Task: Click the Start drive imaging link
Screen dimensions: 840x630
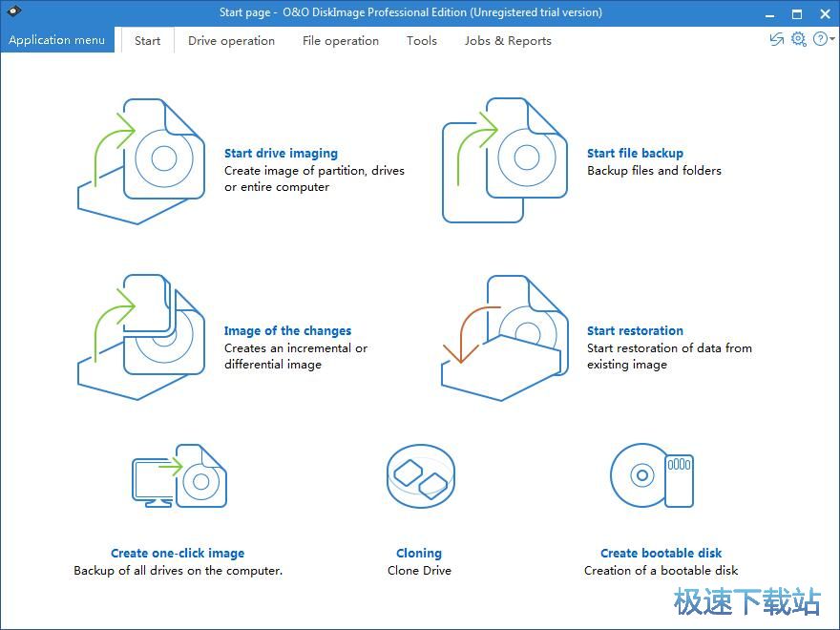Action: [281, 154]
